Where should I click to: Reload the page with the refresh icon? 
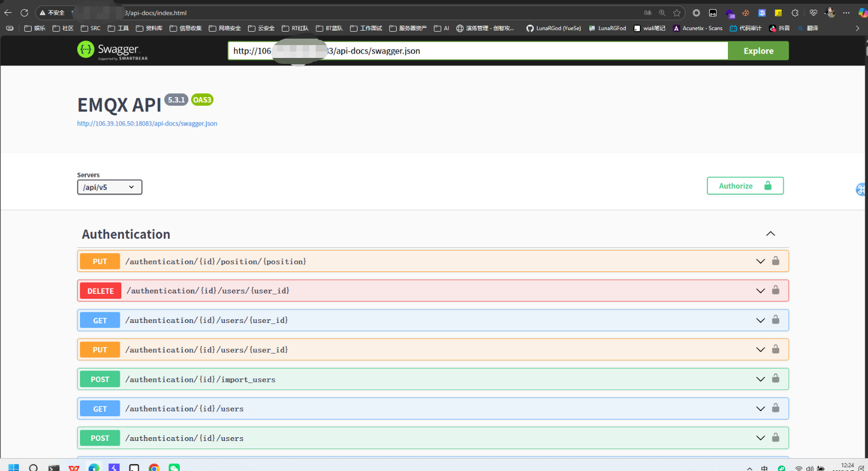[x=24, y=13]
